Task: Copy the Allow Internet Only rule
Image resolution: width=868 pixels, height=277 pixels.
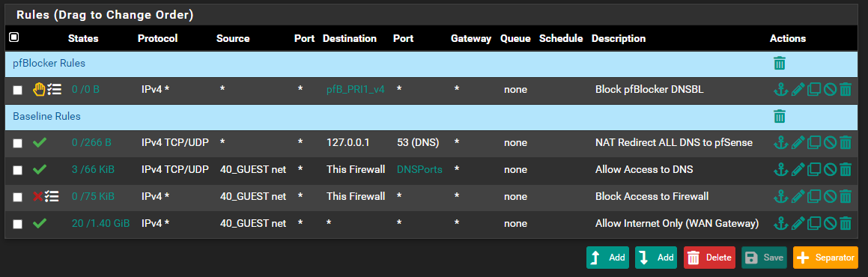Action: pos(813,223)
